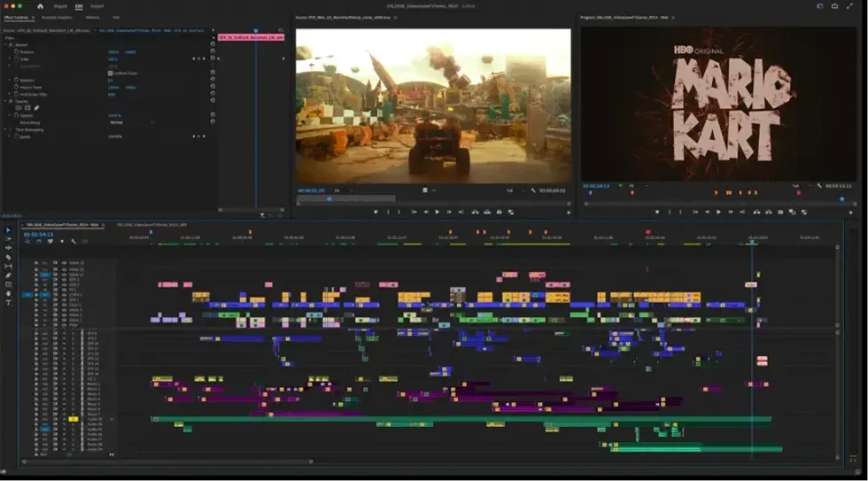Screen dimensions: 868x481
Task: Select the Selection tool in timeline toolbar
Action: point(8,230)
